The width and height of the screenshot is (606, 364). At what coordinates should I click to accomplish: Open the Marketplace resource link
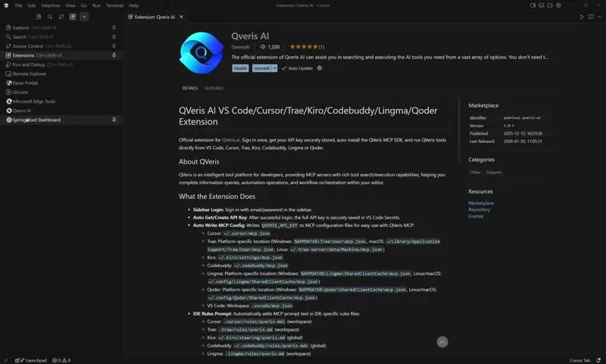coord(481,203)
